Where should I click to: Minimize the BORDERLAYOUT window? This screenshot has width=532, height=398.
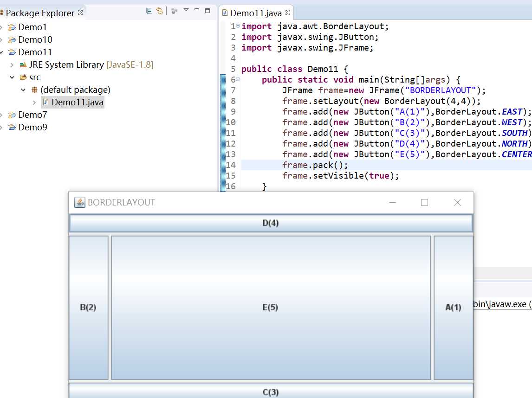pyautogui.click(x=393, y=202)
